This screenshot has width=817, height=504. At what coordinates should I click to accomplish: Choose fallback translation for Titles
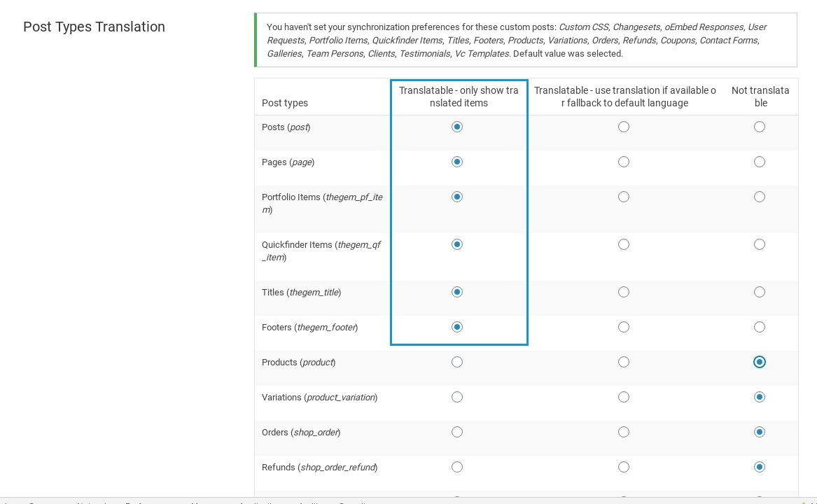pos(624,292)
